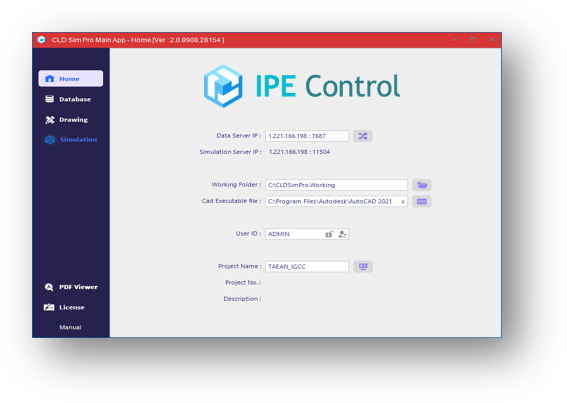Go to the Drawing section
Viewport: 567px width, 403px height.
click(x=71, y=120)
